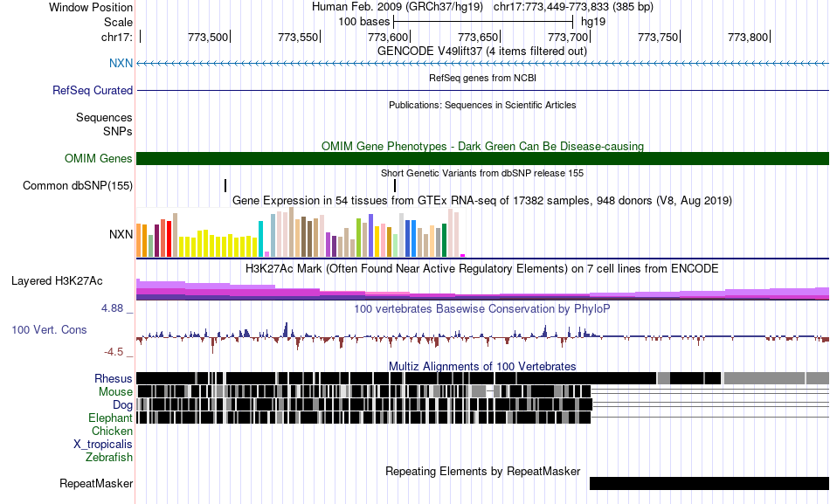Screen dimensions: 830x504
Task: Select the Rhesus alignment row label
Action: pyautogui.click(x=114, y=378)
